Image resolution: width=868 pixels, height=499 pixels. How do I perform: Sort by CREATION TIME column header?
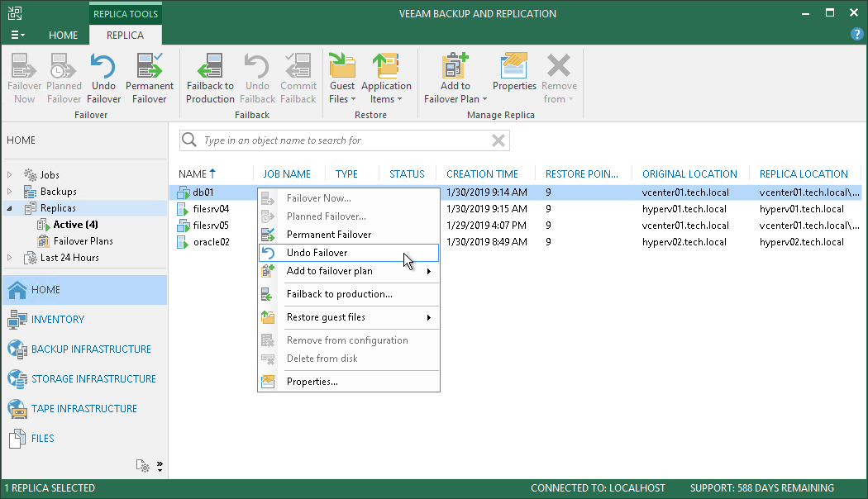click(482, 173)
